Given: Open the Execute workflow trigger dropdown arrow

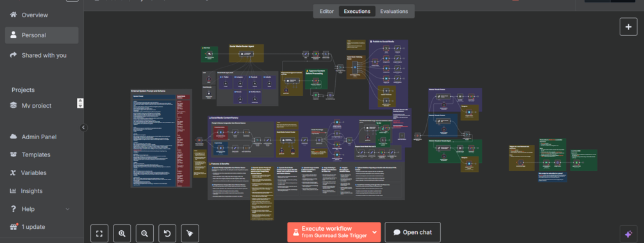Looking at the screenshot, I should coord(375,232).
